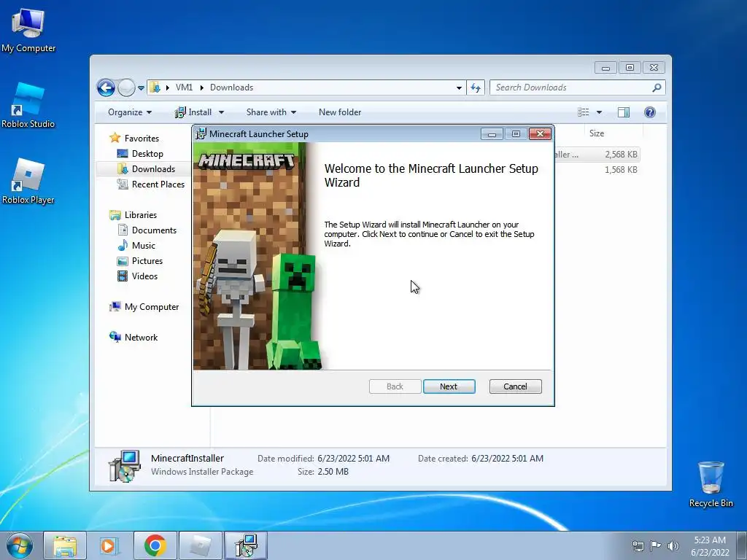This screenshot has height=560, width=747.
Task: Click the Action Center flag icon
Action: tap(656, 545)
